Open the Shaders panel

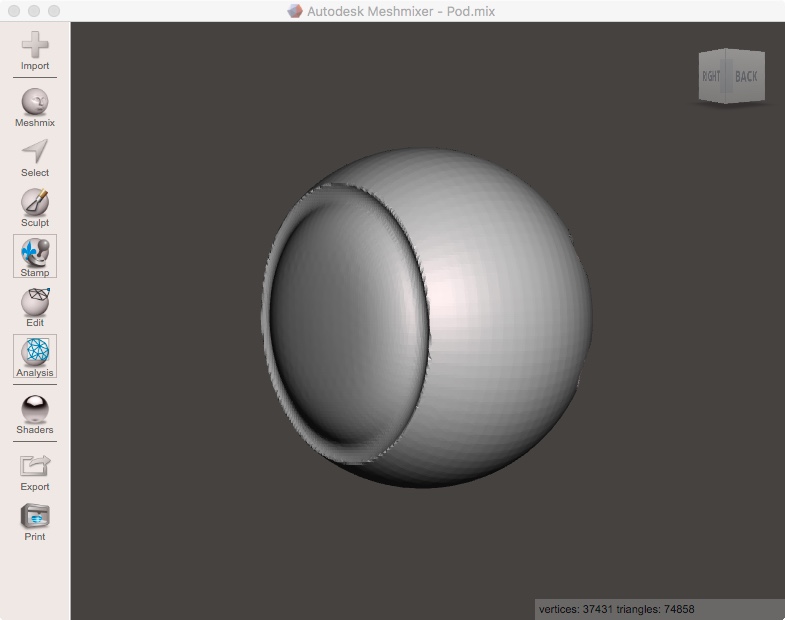(x=35, y=415)
